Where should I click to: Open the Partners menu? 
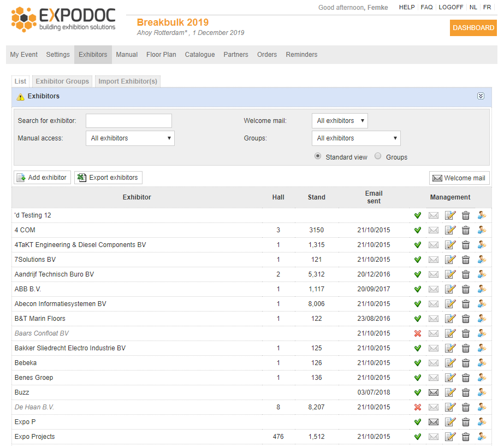pos(235,55)
